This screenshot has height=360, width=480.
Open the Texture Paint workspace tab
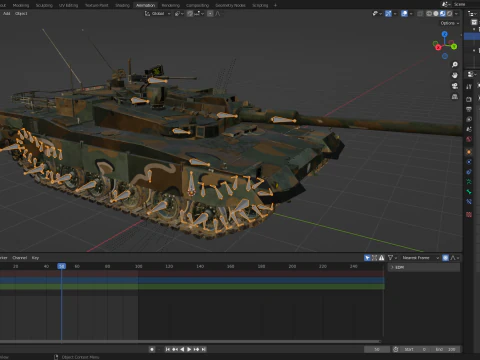click(97, 5)
